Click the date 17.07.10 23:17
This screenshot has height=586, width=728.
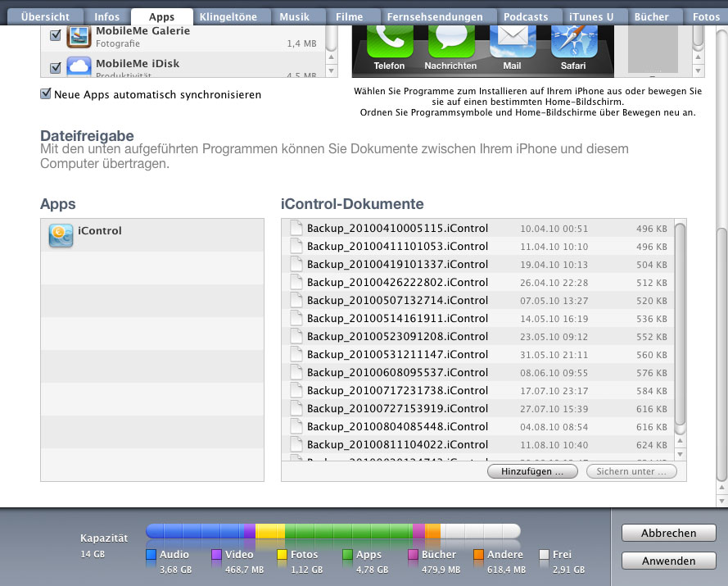554,391
